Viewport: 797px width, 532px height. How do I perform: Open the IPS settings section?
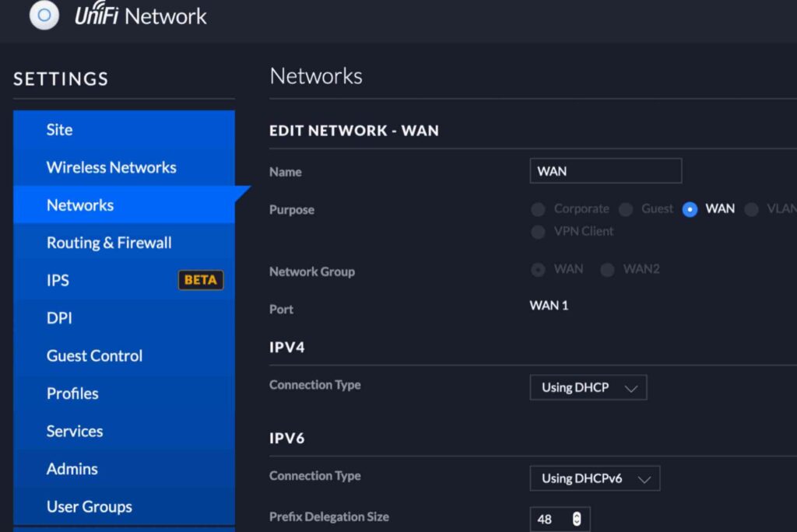coord(124,280)
